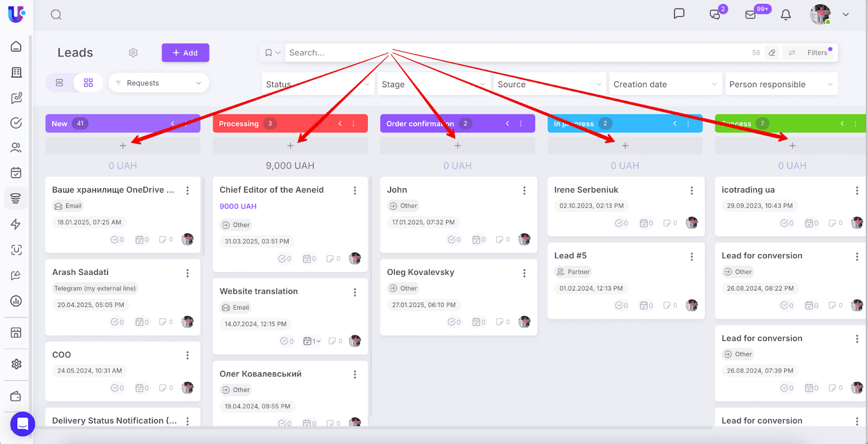Image resolution: width=868 pixels, height=444 pixels.
Task: Open the Source filter dropdown
Action: [x=550, y=84]
